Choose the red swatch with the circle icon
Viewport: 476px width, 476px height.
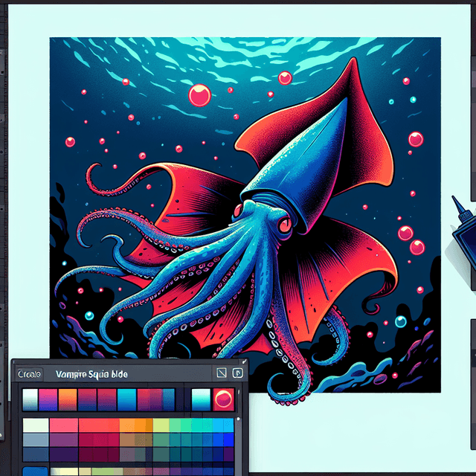[223, 399]
